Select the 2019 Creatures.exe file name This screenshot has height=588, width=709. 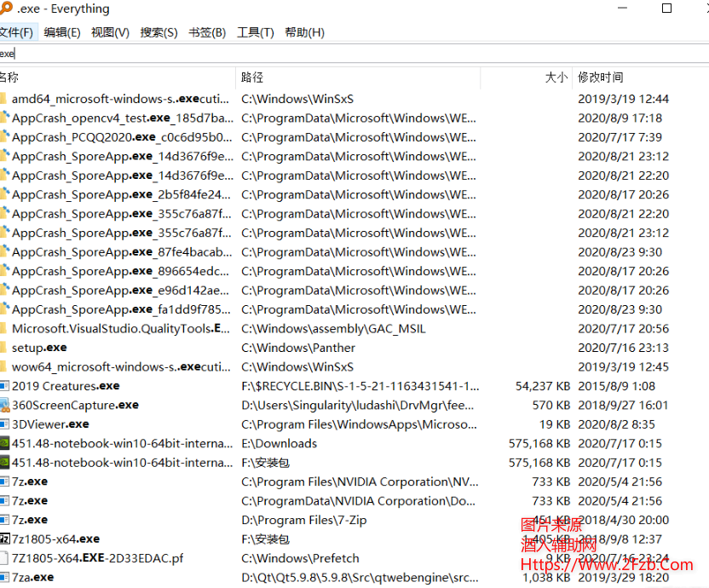pyautogui.click(x=66, y=386)
